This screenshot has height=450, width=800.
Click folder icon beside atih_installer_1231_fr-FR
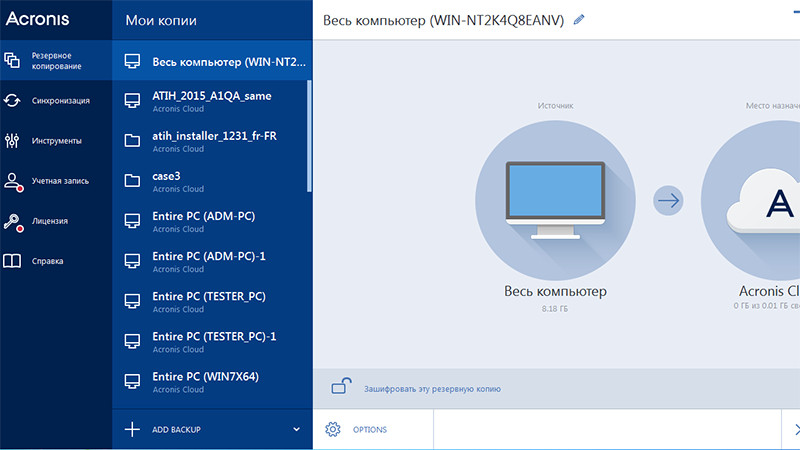132,140
